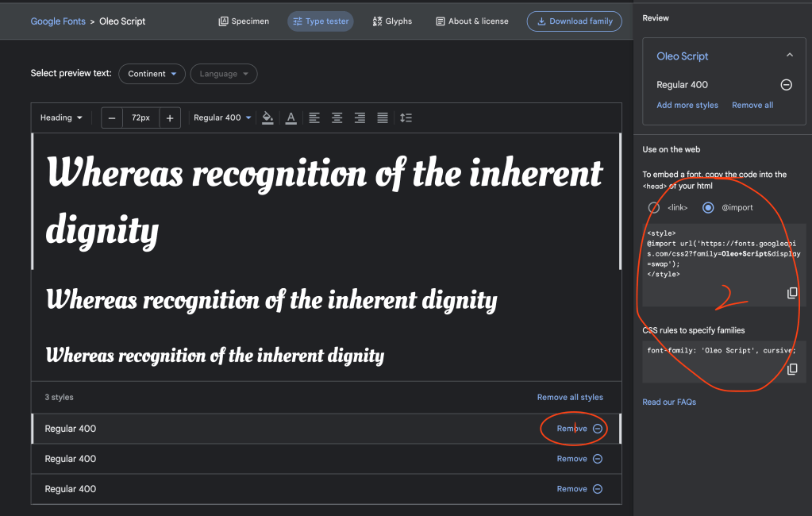
Task: Switch to the Glyphs tab
Action: (x=392, y=21)
